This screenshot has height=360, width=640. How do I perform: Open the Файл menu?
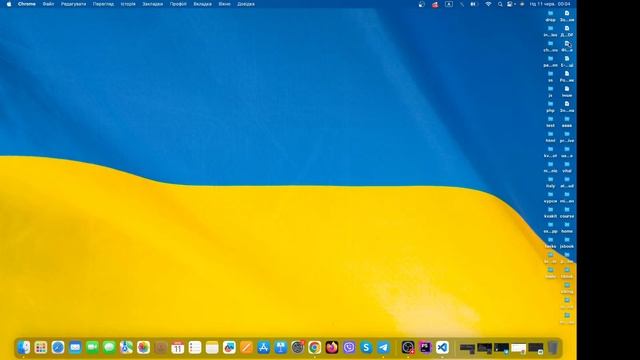tap(49, 4)
